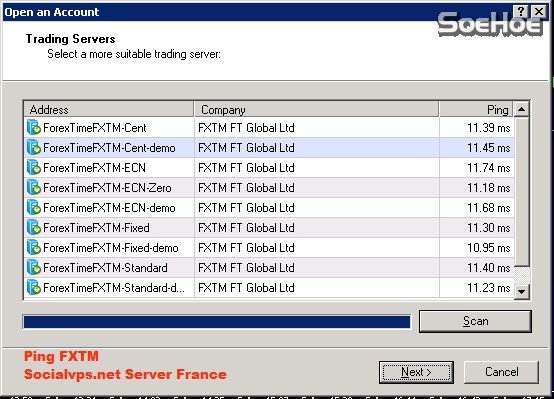
Task: Click the 11.74 ms ping value
Action: pos(489,168)
